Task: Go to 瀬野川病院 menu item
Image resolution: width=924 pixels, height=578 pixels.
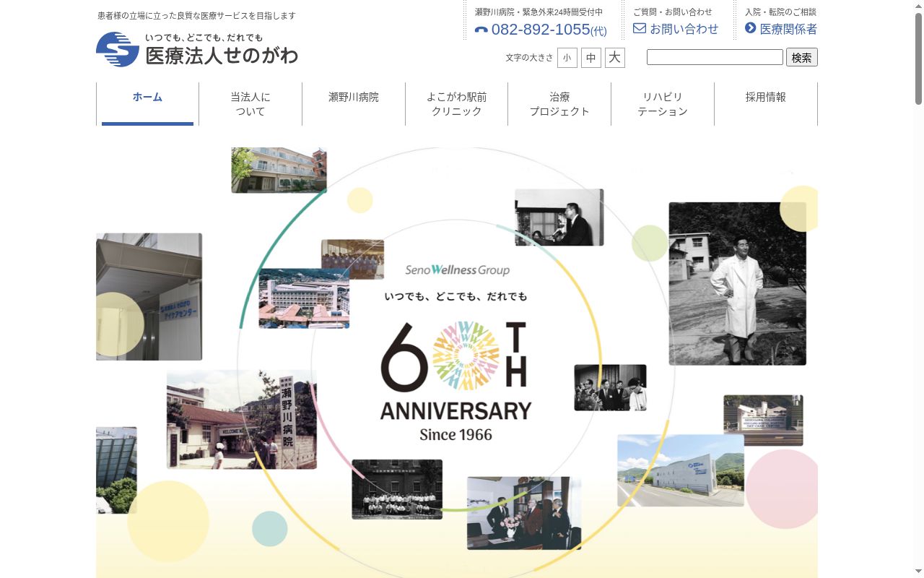Action: tap(354, 103)
